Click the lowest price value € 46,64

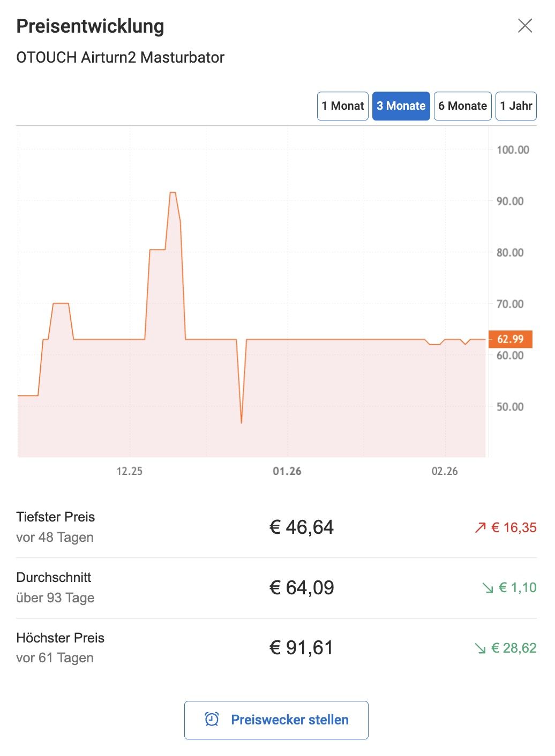301,527
